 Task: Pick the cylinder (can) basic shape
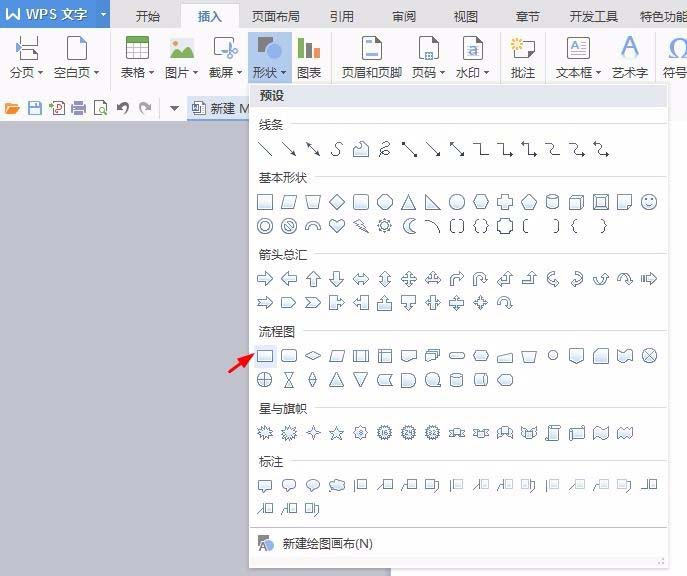click(552, 202)
